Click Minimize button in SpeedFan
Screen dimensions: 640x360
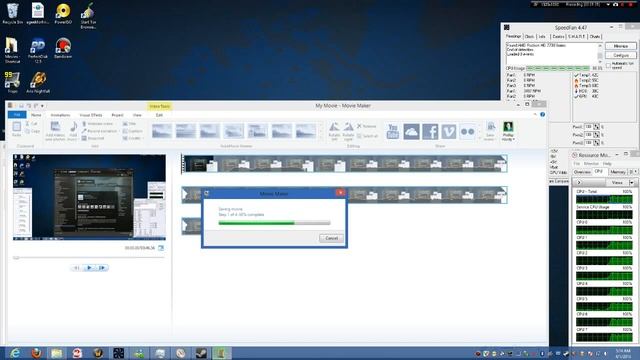(x=620, y=46)
